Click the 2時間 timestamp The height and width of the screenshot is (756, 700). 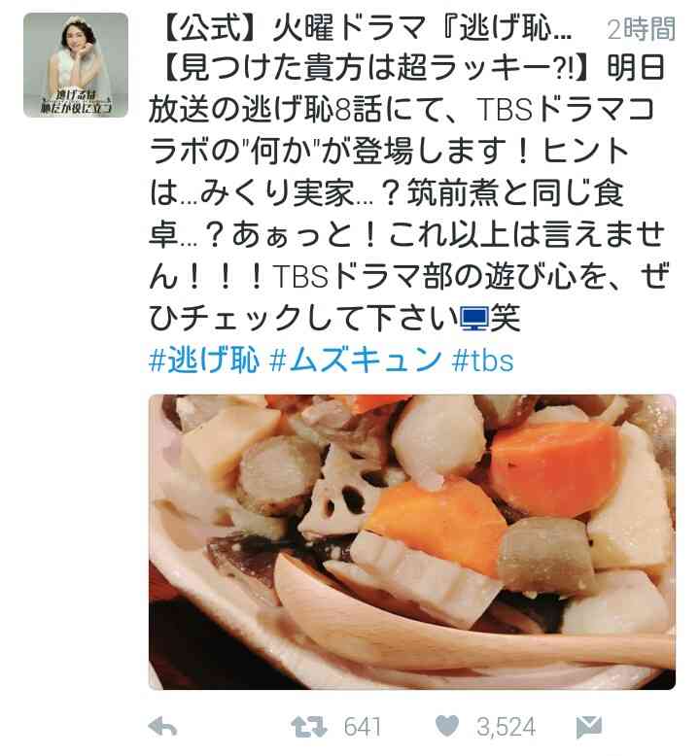pyautogui.click(x=641, y=29)
